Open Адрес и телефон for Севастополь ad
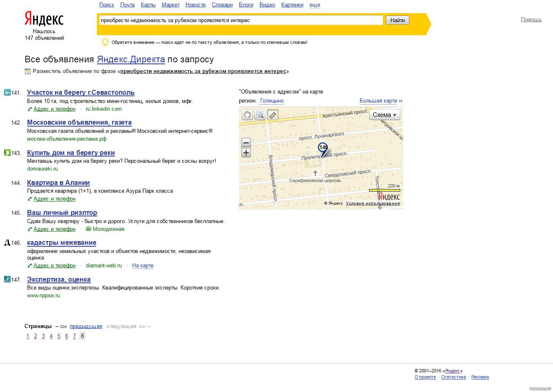The width and height of the screenshot is (553, 392). click(55, 109)
